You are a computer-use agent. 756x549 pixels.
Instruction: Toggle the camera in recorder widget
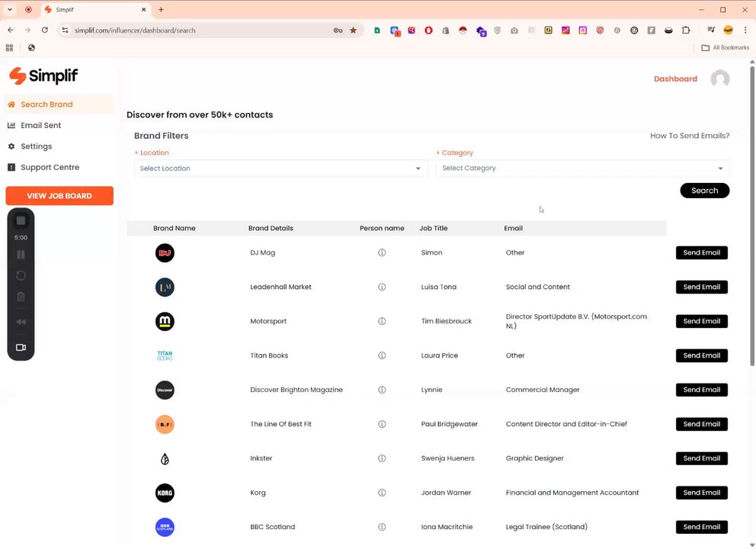coord(21,348)
